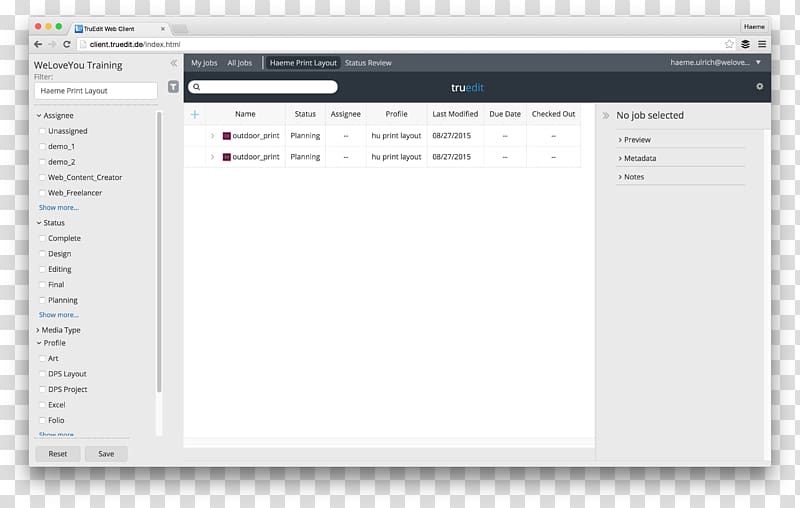
Task: Click the truedit logo
Action: pos(467,88)
